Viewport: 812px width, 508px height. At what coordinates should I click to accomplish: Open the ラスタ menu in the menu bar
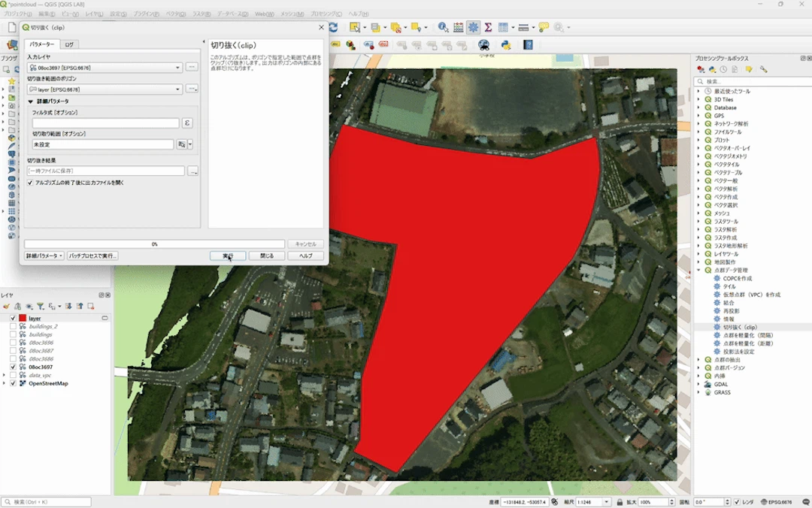201,14
